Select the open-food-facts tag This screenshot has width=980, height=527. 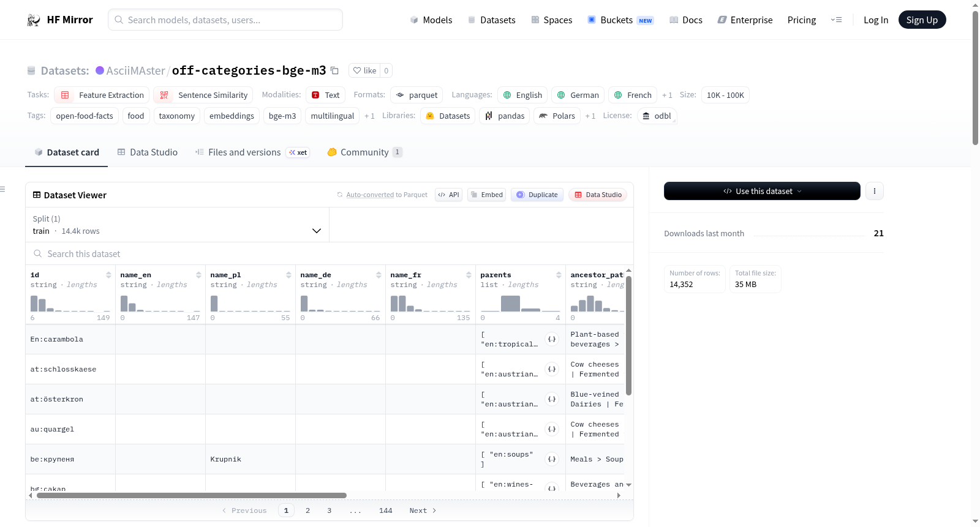tap(85, 116)
